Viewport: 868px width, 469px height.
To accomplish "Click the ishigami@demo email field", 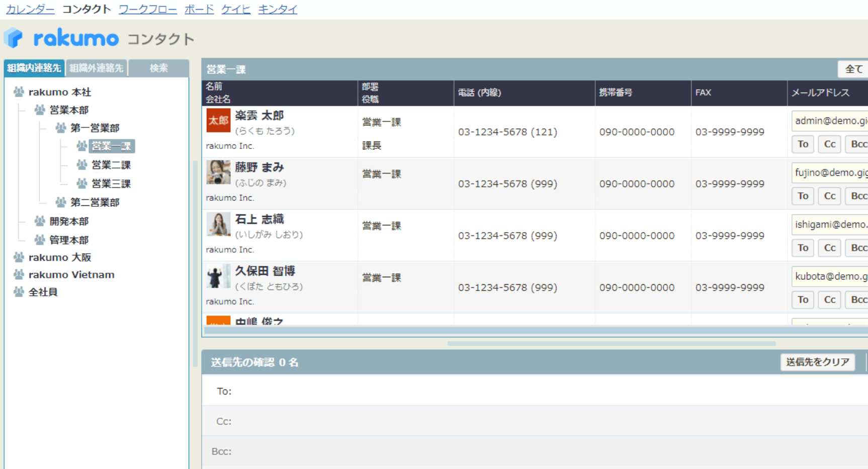I will pyautogui.click(x=830, y=224).
